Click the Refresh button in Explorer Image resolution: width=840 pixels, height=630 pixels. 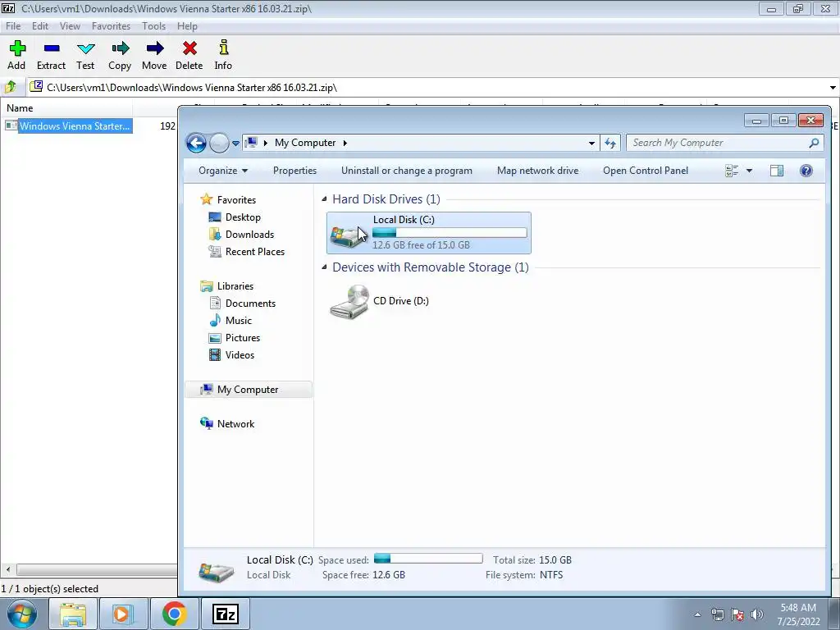[x=610, y=143]
